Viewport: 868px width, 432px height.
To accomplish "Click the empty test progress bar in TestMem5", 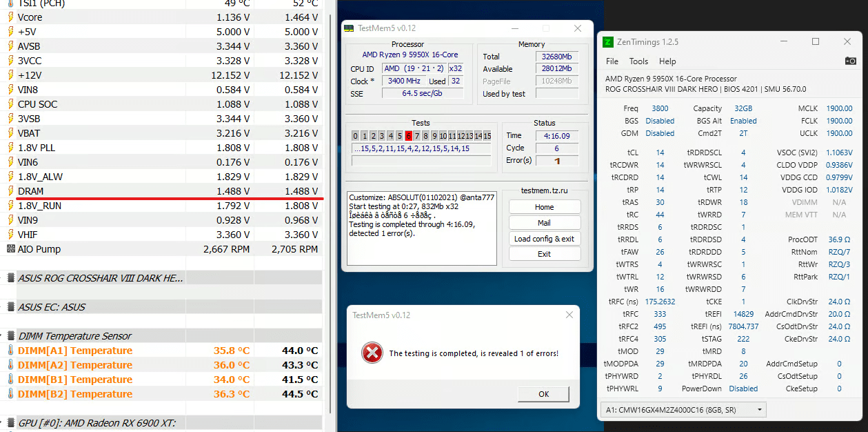I will click(x=421, y=161).
